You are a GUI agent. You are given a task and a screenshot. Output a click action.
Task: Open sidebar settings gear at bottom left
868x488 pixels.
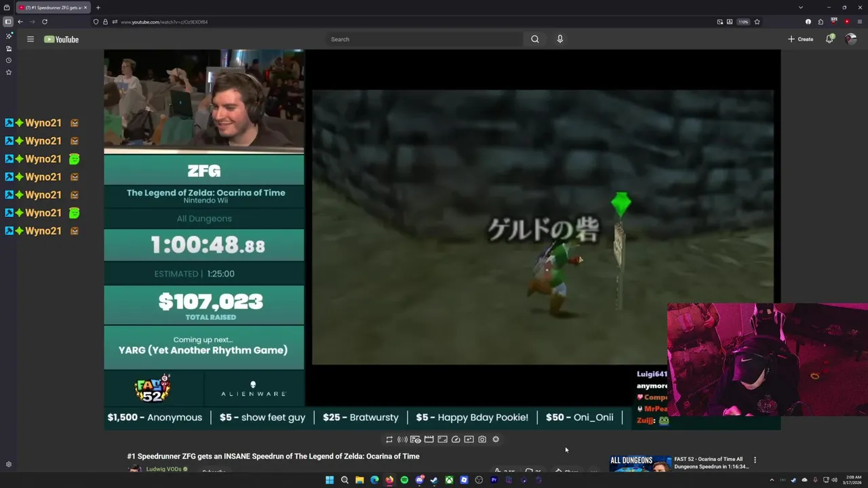tap(9, 464)
